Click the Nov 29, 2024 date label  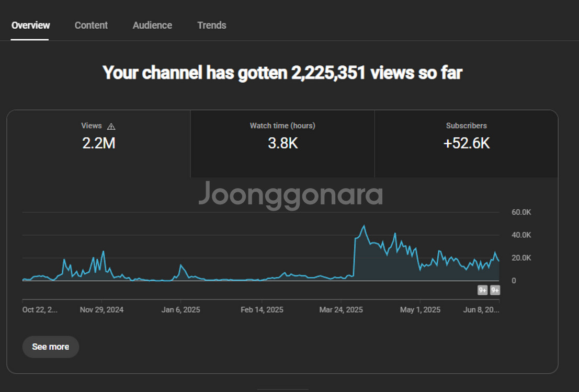[x=101, y=310]
